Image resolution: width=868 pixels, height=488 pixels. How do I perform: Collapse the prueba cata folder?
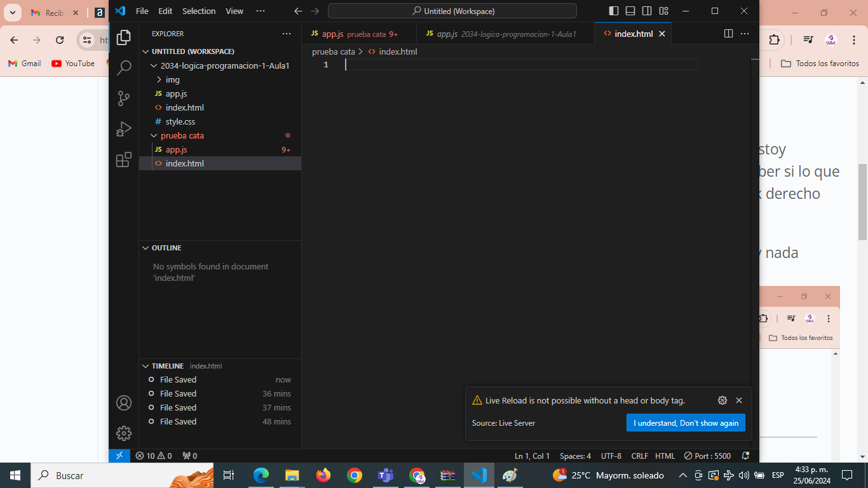pyautogui.click(x=220, y=135)
